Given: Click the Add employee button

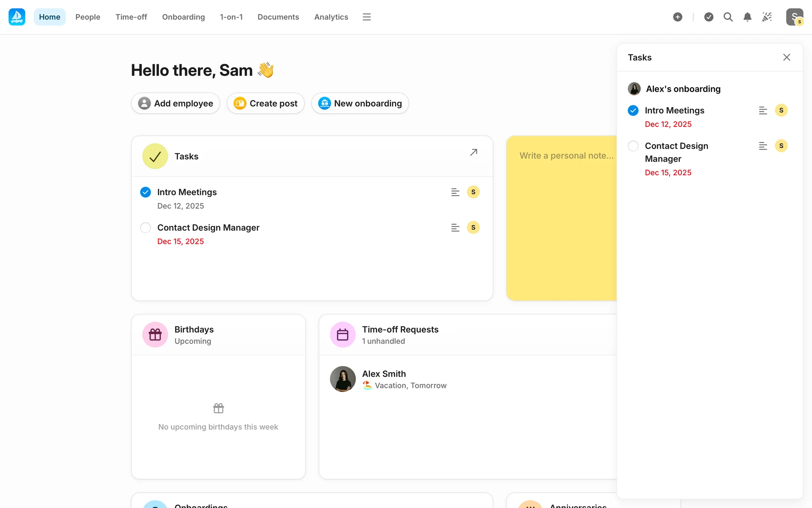Looking at the screenshot, I should tap(176, 103).
